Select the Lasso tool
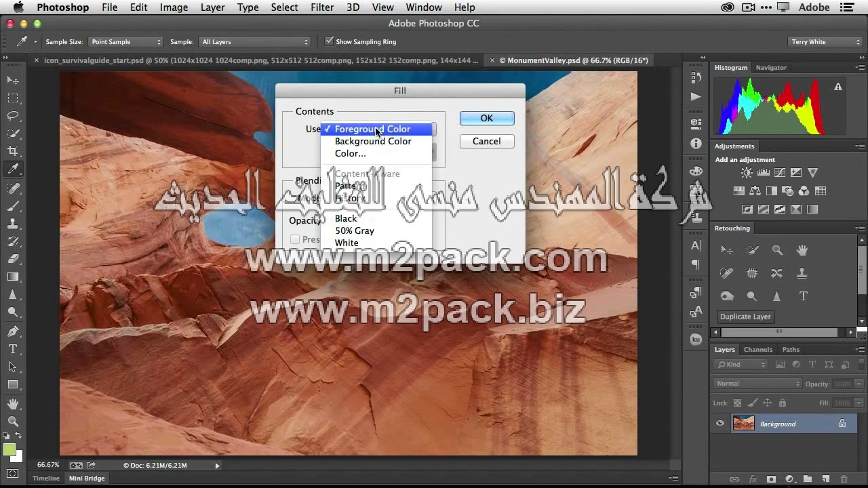 click(13, 116)
